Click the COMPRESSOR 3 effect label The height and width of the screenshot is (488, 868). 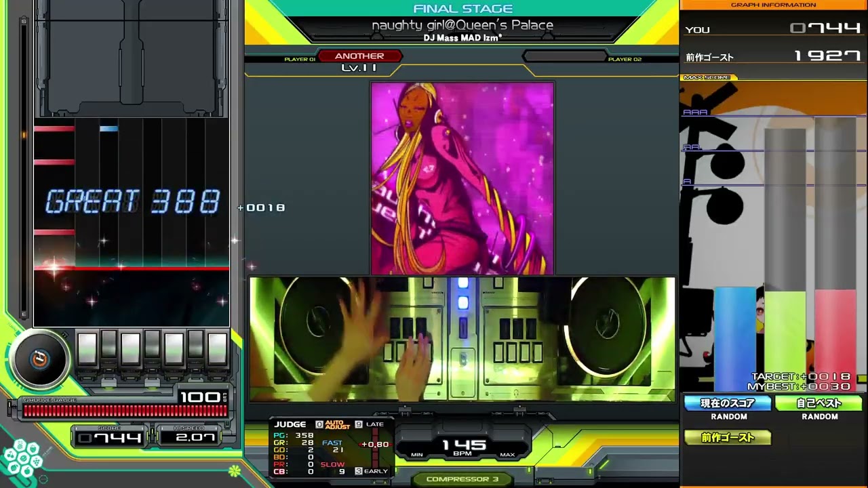pos(462,479)
